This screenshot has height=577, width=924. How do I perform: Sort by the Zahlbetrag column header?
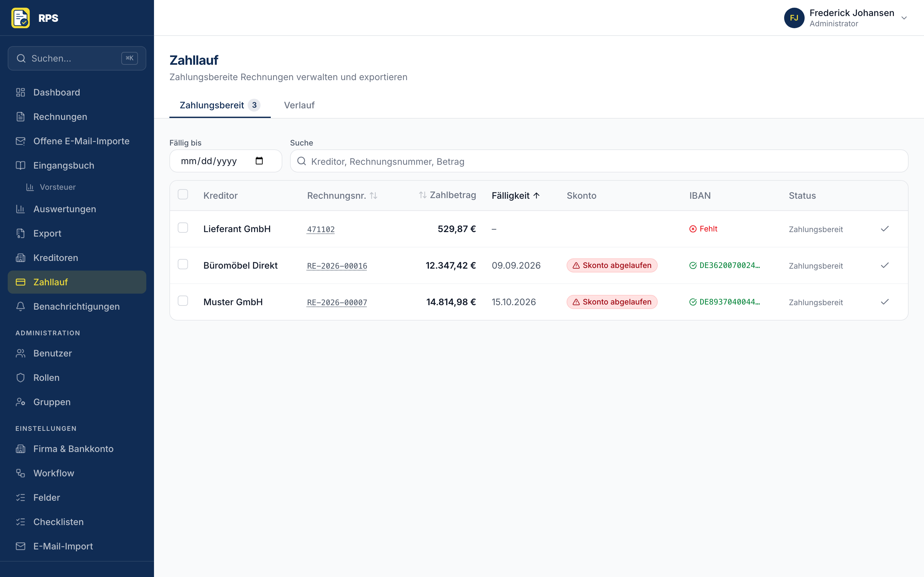click(447, 195)
